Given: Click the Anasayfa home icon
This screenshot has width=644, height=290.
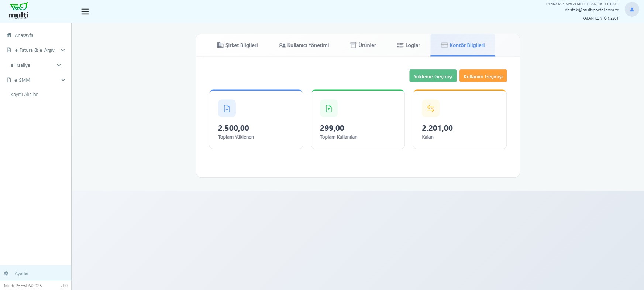Looking at the screenshot, I should pyautogui.click(x=9, y=35).
